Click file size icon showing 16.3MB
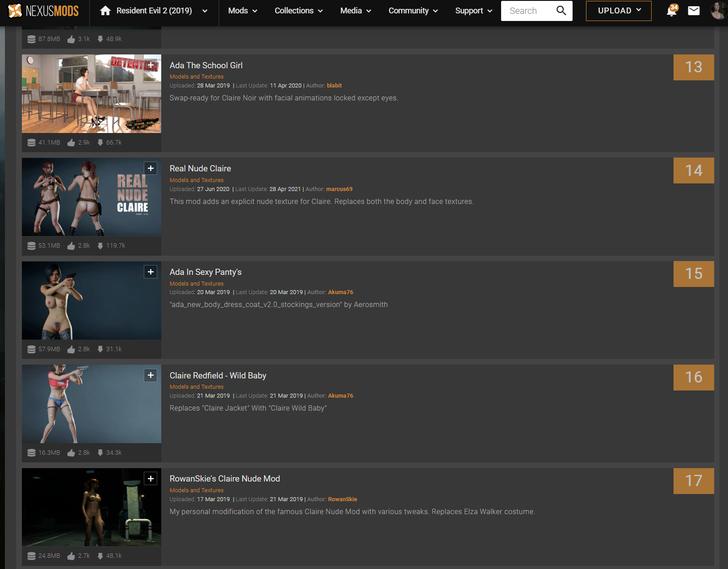Image resolution: width=728 pixels, height=569 pixels. (x=31, y=453)
